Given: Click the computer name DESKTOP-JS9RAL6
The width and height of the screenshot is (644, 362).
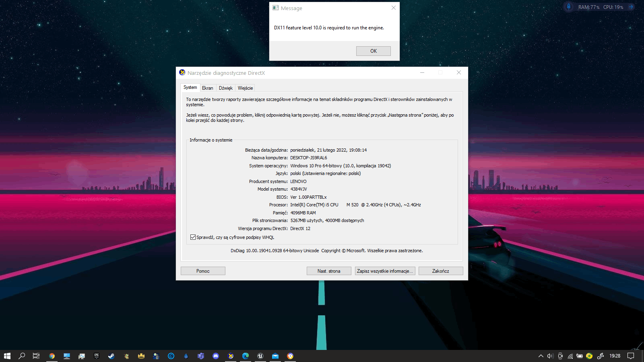Looking at the screenshot, I should (309, 158).
